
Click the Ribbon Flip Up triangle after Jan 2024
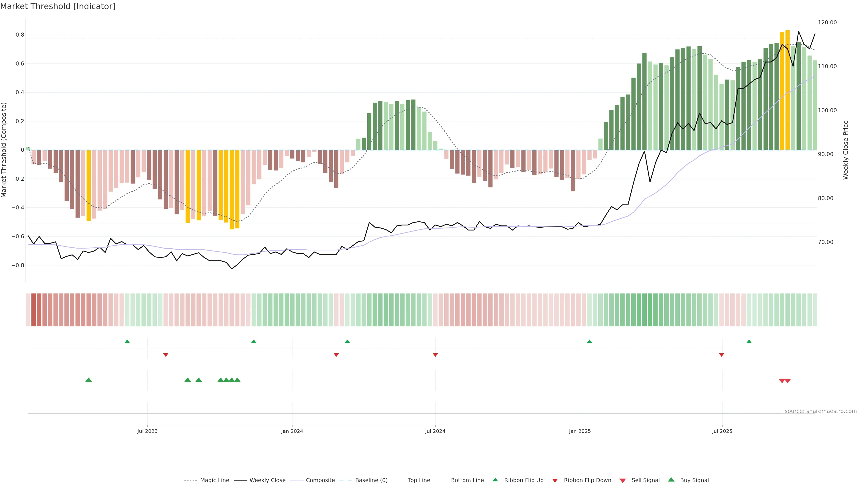click(x=347, y=342)
